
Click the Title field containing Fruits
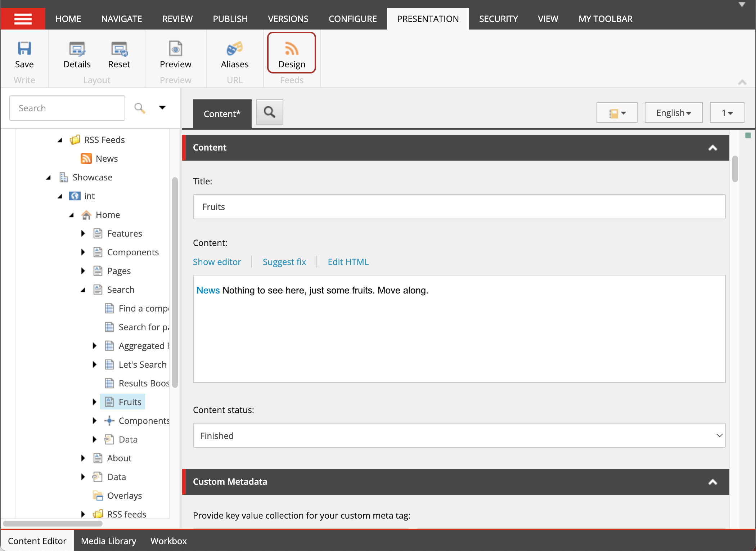point(459,207)
